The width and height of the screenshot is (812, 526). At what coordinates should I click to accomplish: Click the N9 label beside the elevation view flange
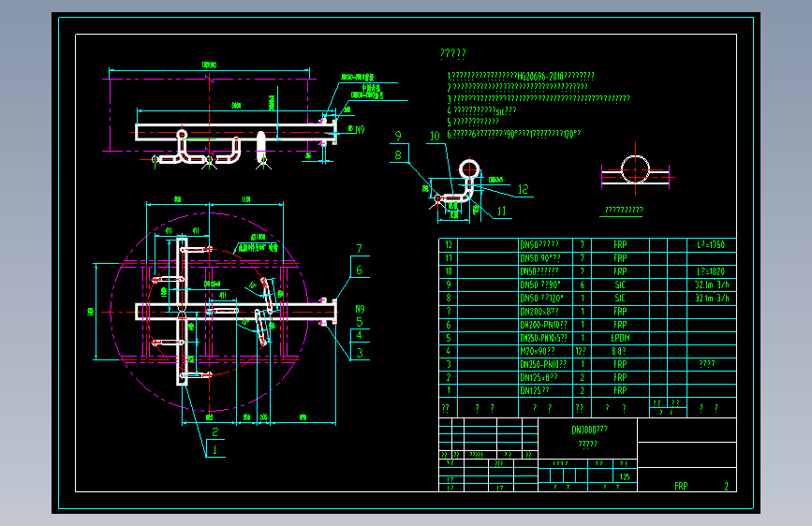pos(360,129)
